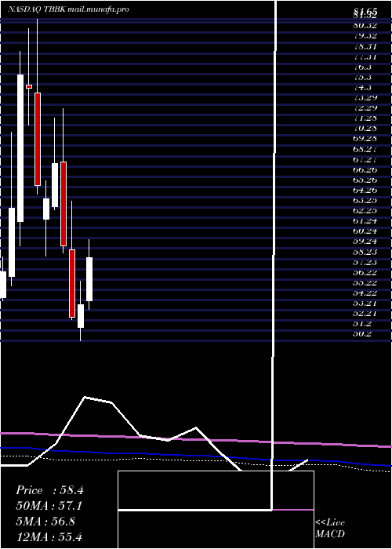
Task: Click the 73.29 price axis label
Action: point(365,98)
